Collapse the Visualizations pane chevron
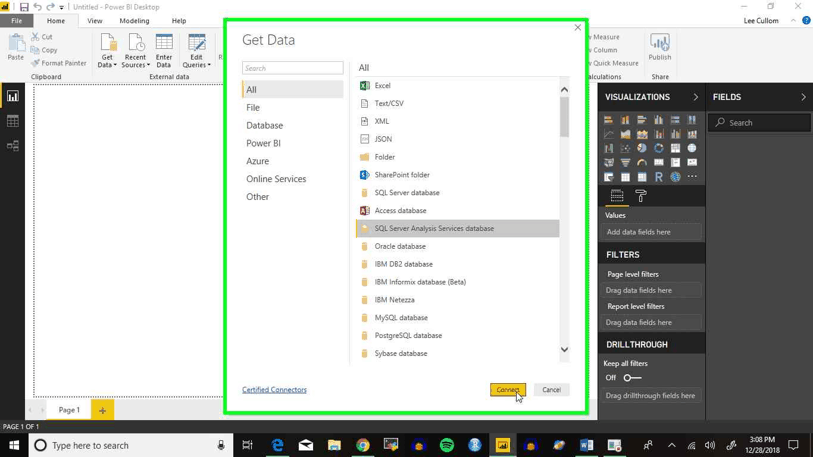Viewport: 815px width, 458px height. [x=695, y=97]
